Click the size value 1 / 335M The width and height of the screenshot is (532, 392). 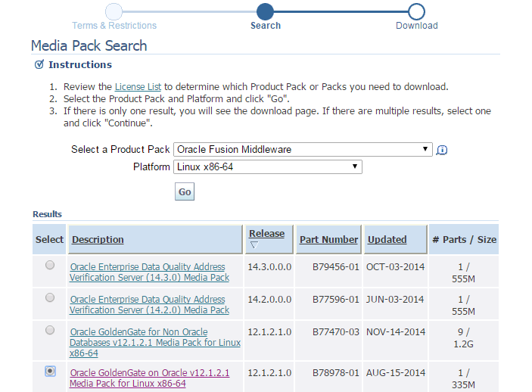[463, 379]
